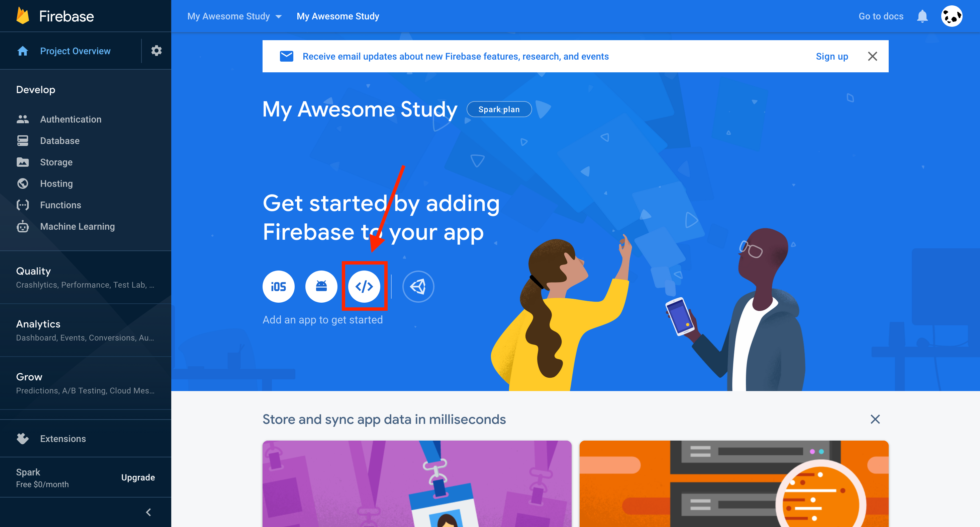Screen dimensions: 980x527
Task: Click the Machine Learning sidebar icon
Action: pyautogui.click(x=23, y=227)
